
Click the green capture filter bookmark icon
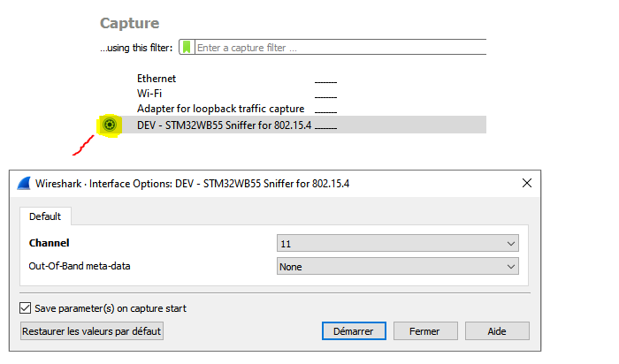click(187, 48)
